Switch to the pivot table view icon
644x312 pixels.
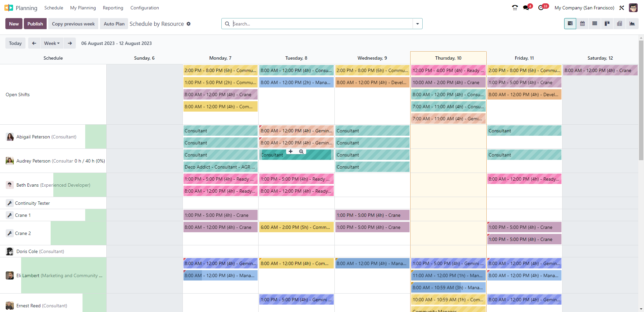tap(620, 24)
